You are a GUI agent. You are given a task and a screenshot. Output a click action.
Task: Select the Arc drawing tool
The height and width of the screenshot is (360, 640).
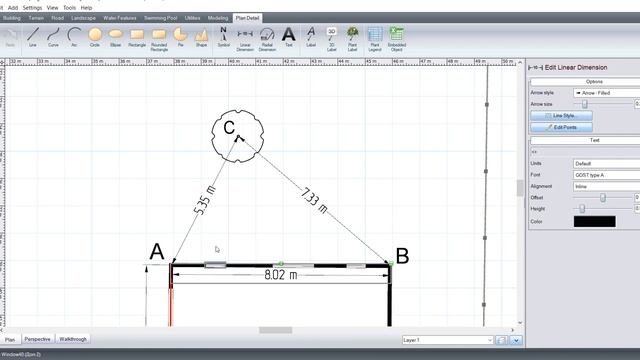point(74,38)
